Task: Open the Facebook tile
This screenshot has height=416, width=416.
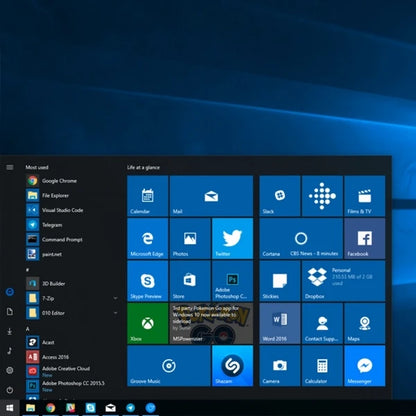Action: 365,238
